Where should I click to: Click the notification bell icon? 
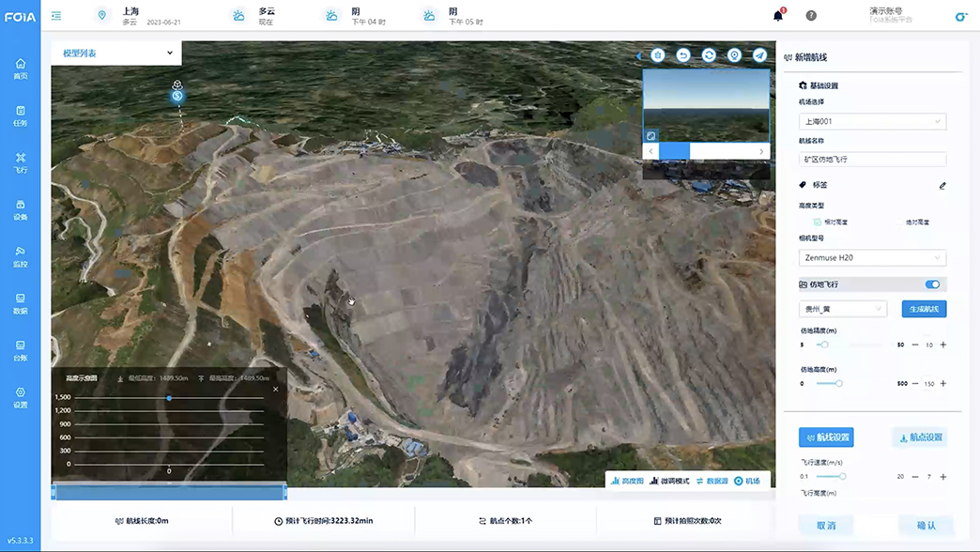click(778, 16)
